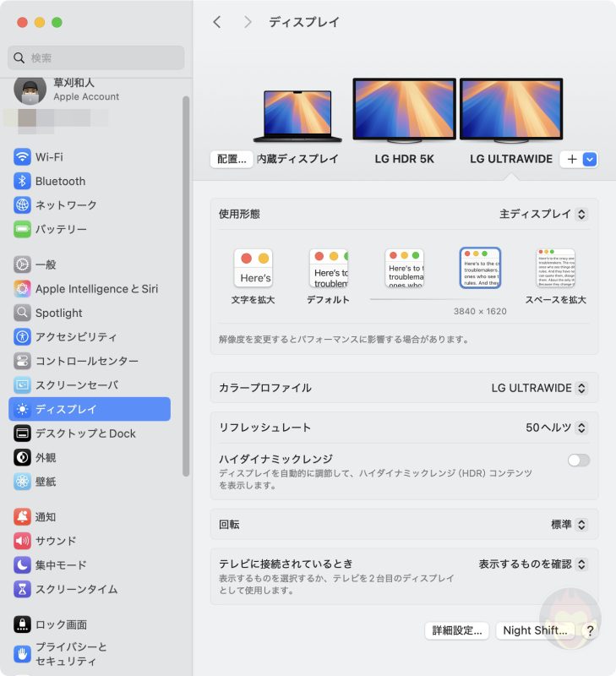616x676 pixels.
Task: Click the 3840 × 1620 resolution label
Action: 480,311
